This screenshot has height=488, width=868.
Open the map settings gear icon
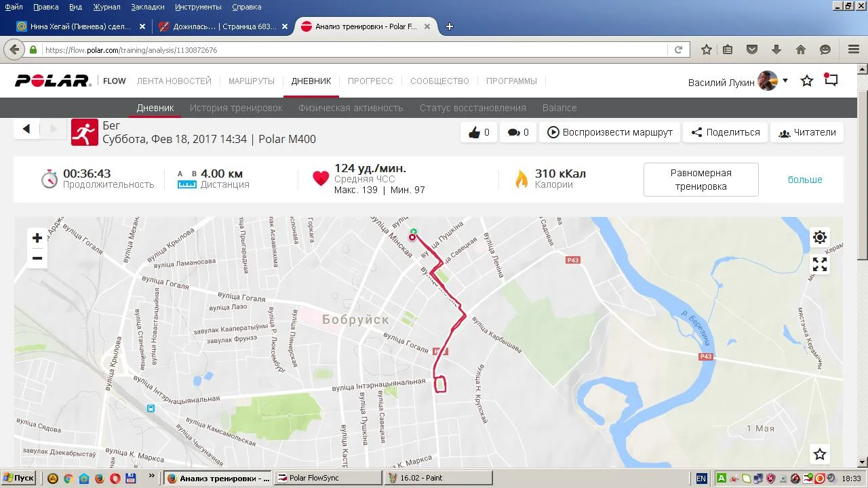[x=820, y=237]
